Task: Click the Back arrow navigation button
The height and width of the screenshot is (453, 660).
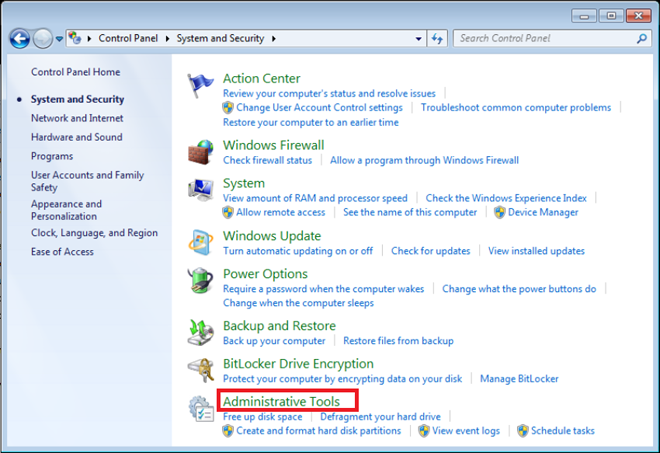Action: [19, 39]
